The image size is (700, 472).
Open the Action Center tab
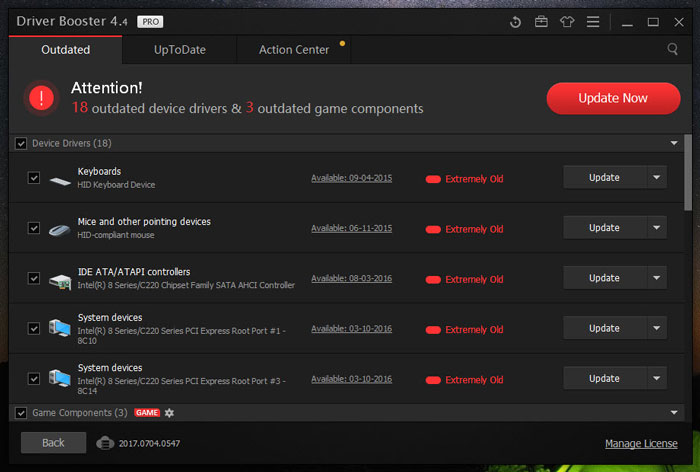294,50
